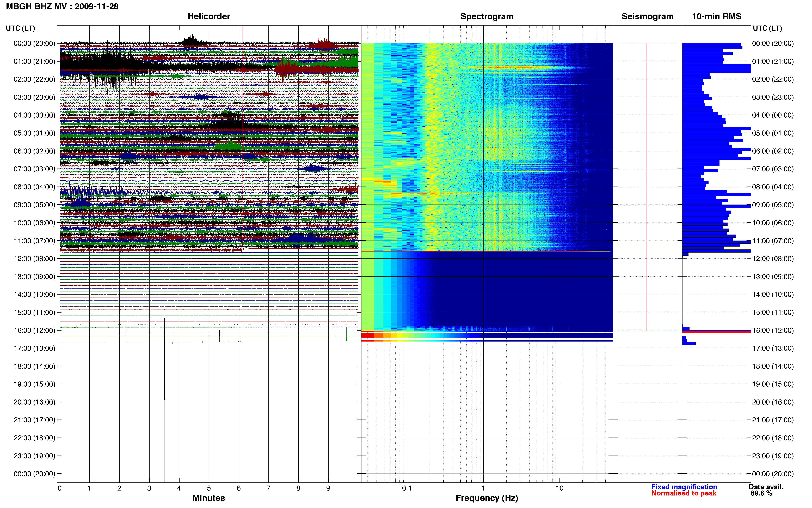Click the blue "Fixed magnification" legend text
The image size is (812, 508).
click(x=684, y=487)
